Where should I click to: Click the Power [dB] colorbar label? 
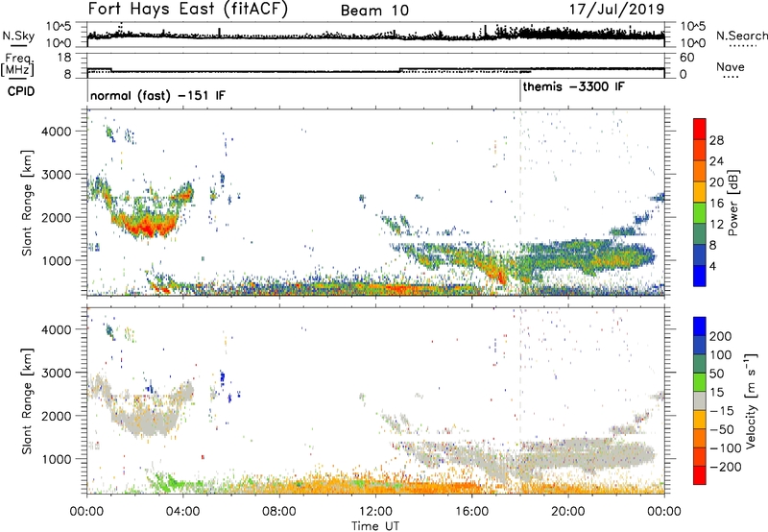pos(732,203)
